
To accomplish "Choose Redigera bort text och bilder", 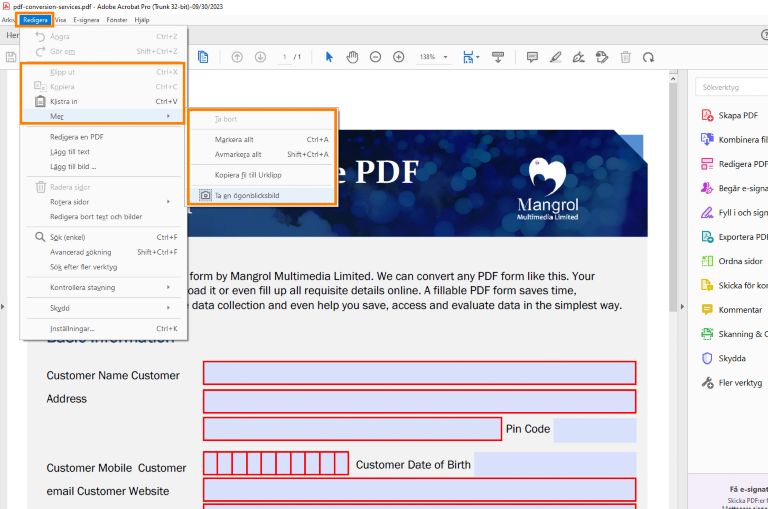I will pyautogui.click(x=103, y=217).
